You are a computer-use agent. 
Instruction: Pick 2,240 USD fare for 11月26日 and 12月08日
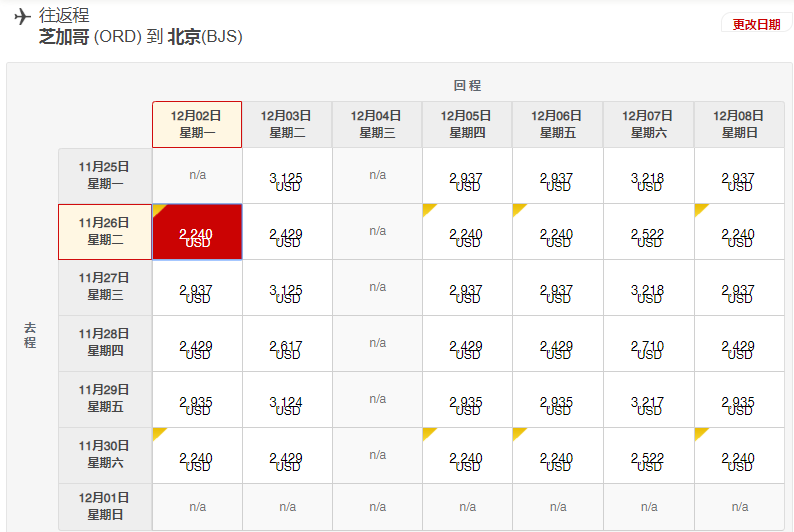tap(739, 232)
